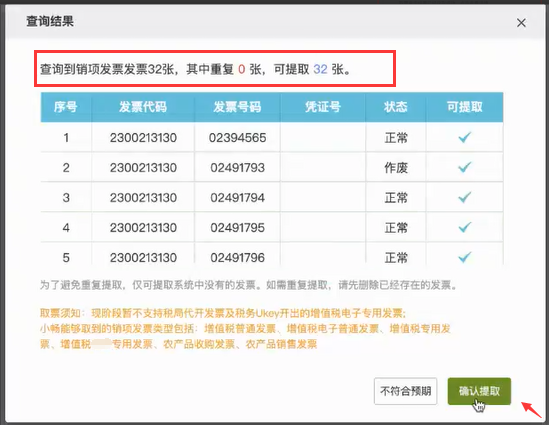Click invoice number 02394565 cell
The height and width of the screenshot is (425, 549).
[x=237, y=138]
